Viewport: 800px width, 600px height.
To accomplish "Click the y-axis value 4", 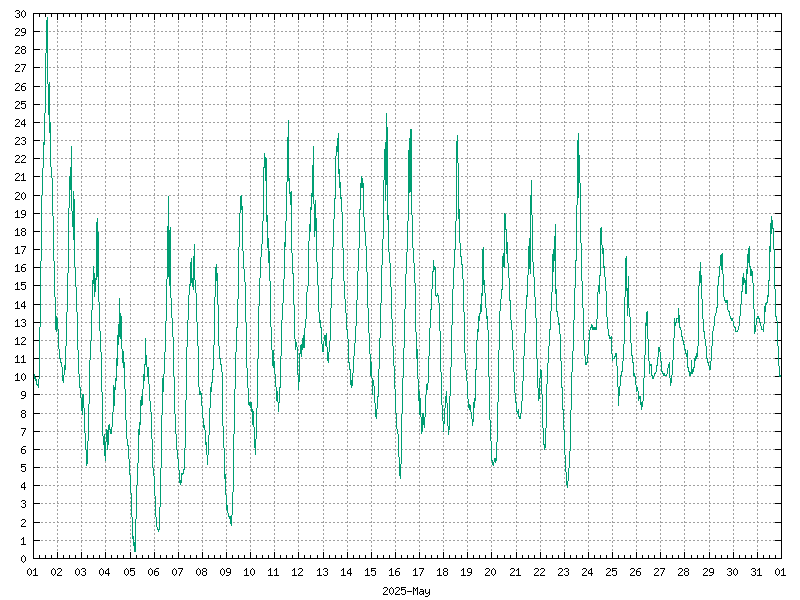I will click(x=23, y=486).
